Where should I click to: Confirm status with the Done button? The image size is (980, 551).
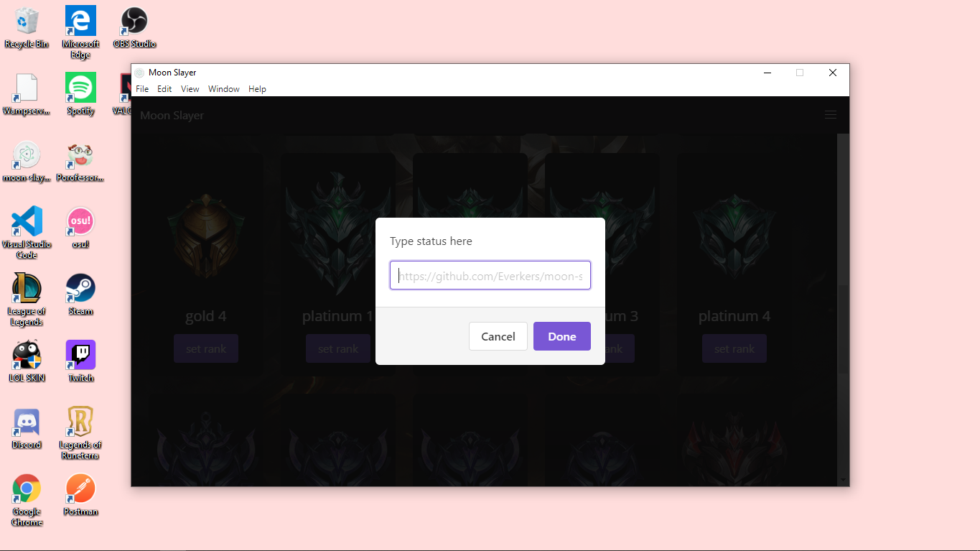(562, 336)
